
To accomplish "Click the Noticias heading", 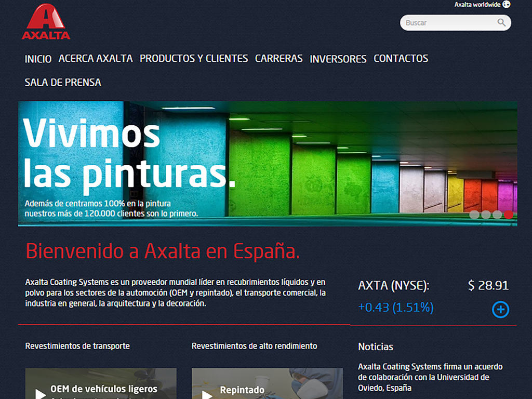I will (376, 347).
